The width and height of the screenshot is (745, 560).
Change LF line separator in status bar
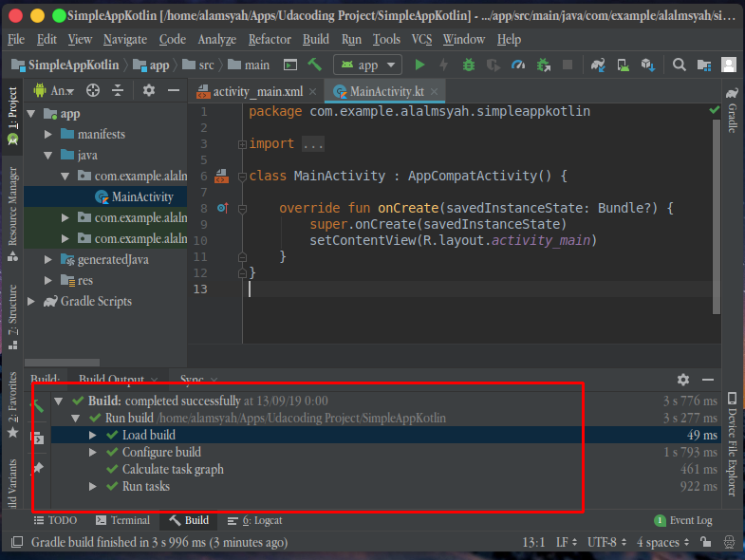pyautogui.click(x=567, y=542)
